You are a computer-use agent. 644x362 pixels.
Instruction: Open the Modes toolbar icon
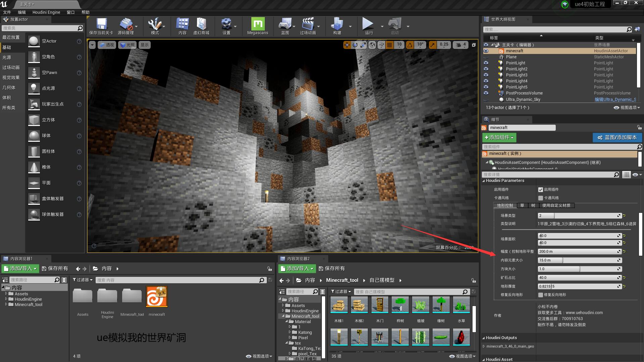[x=155, y=24]
